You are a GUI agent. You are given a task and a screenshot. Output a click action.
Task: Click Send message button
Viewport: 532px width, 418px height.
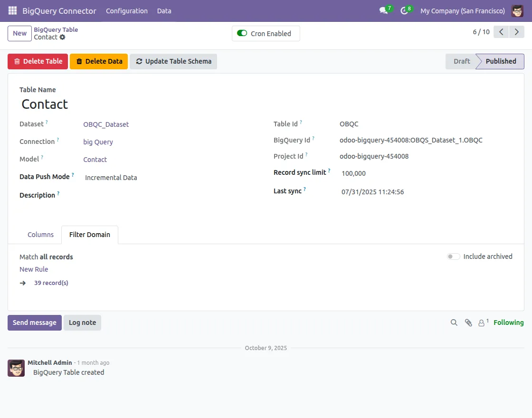[35, 323]
